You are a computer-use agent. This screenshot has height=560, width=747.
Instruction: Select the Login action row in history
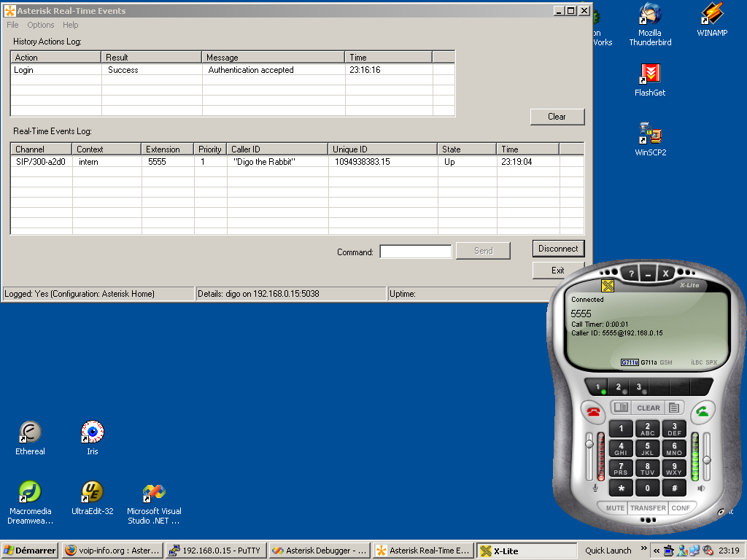[233, 70]
